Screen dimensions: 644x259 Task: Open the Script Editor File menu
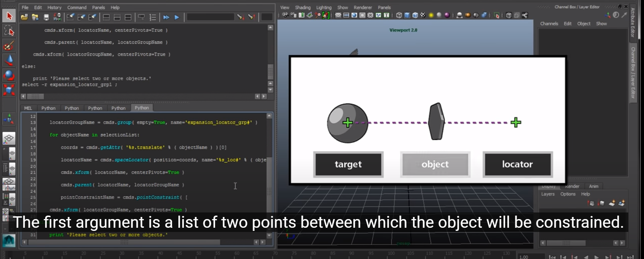pyautogui.click(x=25, y=7)
